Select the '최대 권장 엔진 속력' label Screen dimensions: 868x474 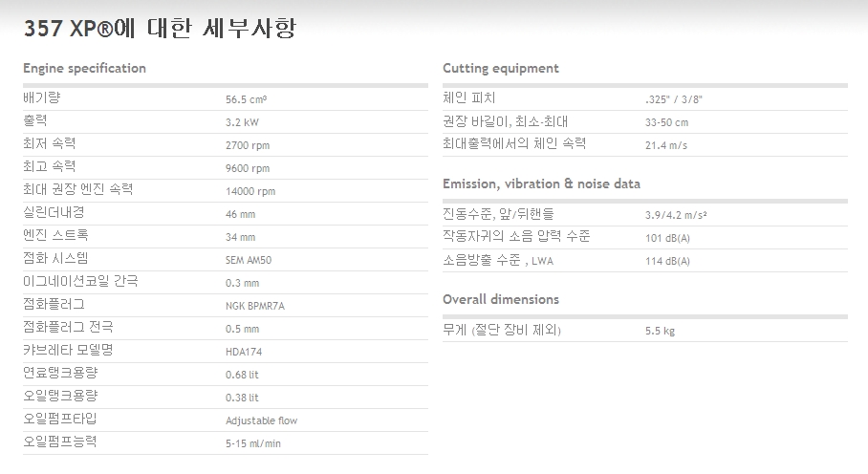(78, 190)
